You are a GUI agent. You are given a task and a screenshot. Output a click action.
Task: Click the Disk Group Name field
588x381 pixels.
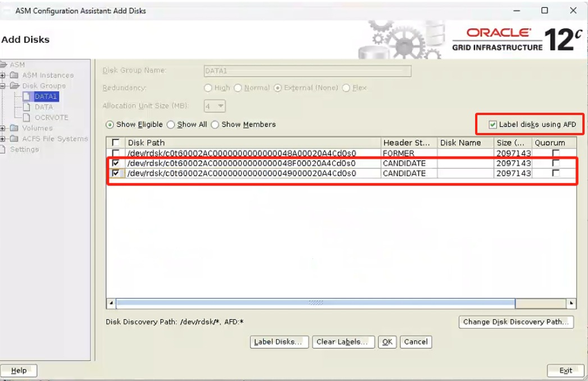click(308, 71)
